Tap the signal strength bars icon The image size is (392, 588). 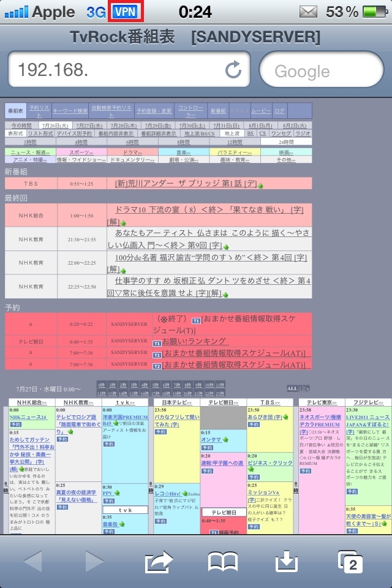[16, 12]
